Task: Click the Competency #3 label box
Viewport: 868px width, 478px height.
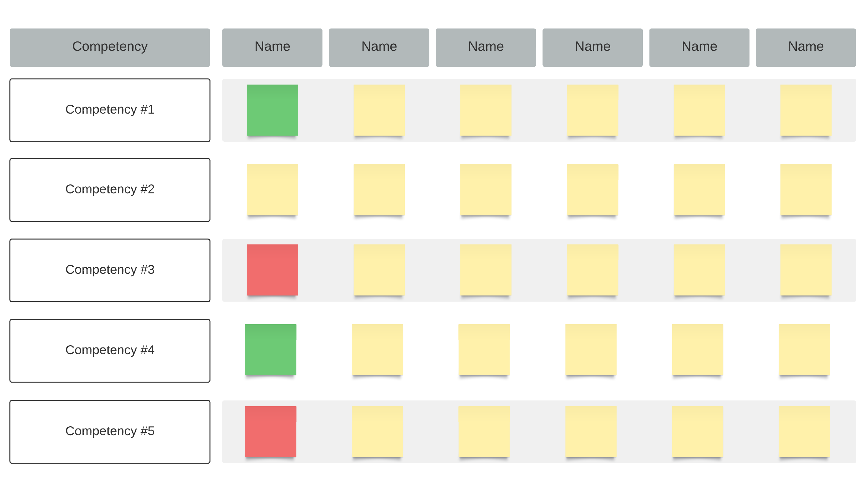Action: [x=110, y=270]
